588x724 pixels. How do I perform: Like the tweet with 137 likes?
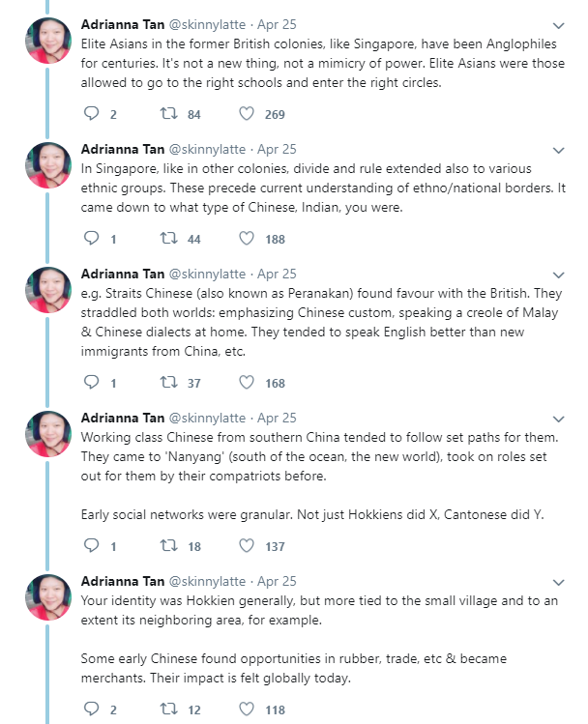[247, 546]
